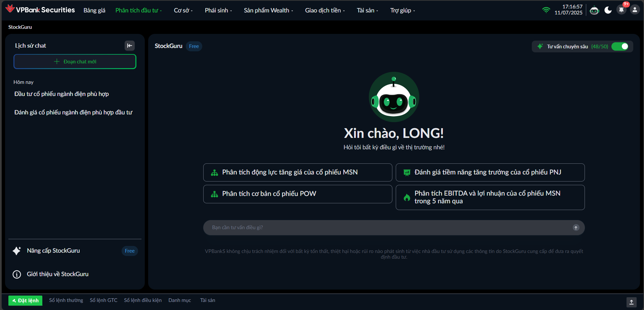This screenshot has height=310, width=644.
Task: Switch theme with the moon icon
Action: (608, 10)
